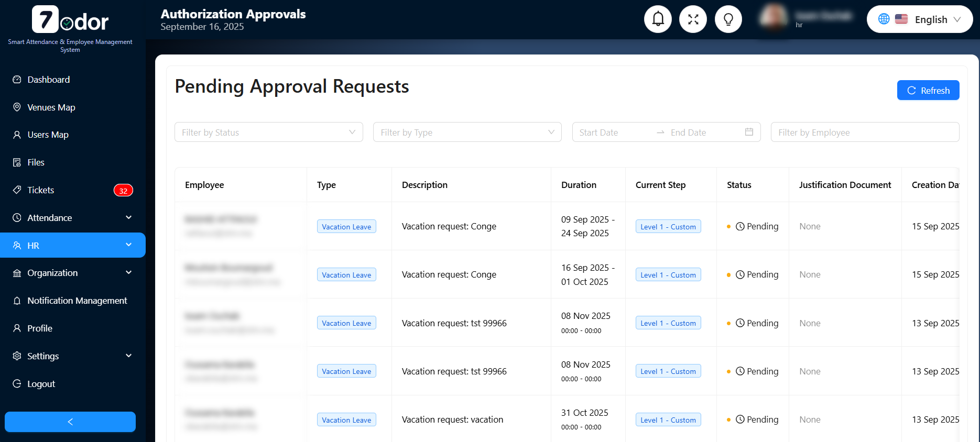The image size is (980, 442).
Task: Toggle fullscreen with the expand icon
Action: coord(693,19)
